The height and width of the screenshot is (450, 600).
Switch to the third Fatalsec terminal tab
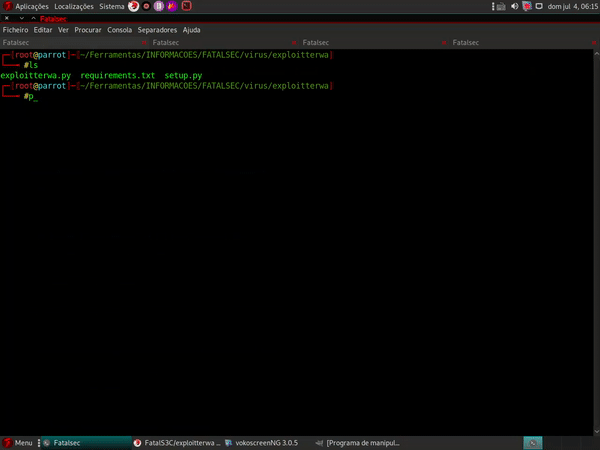coord(375,42)
